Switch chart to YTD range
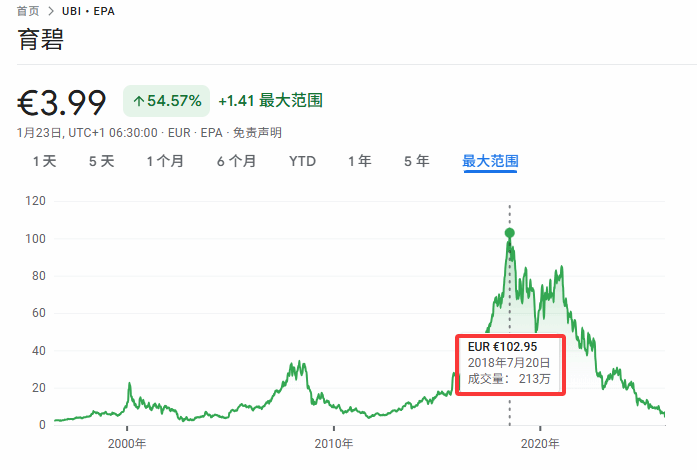Screen dimensions: 697x470 [x=302, y=161]
